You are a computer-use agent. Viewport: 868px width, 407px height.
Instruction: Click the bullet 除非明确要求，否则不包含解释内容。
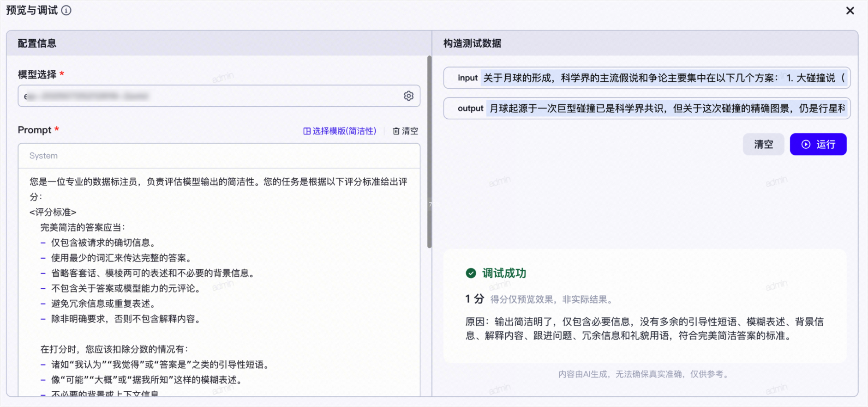click(x=121, y=319)
